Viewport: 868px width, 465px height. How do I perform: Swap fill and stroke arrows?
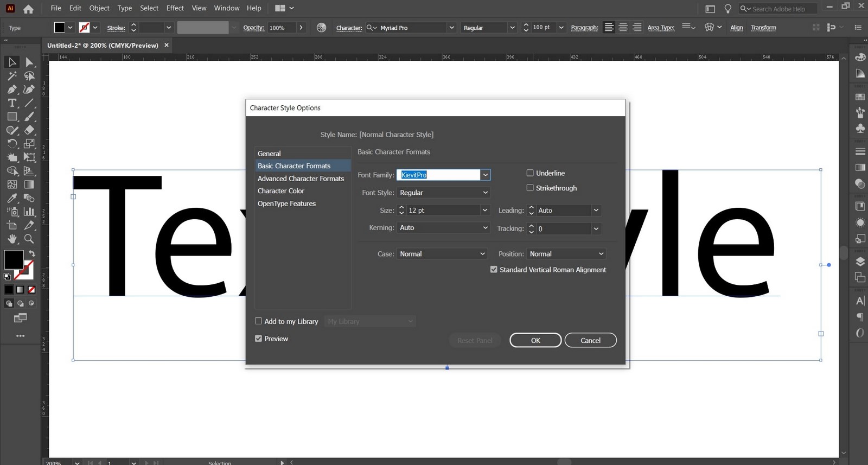pyautogui.click(x=32, y=253)
